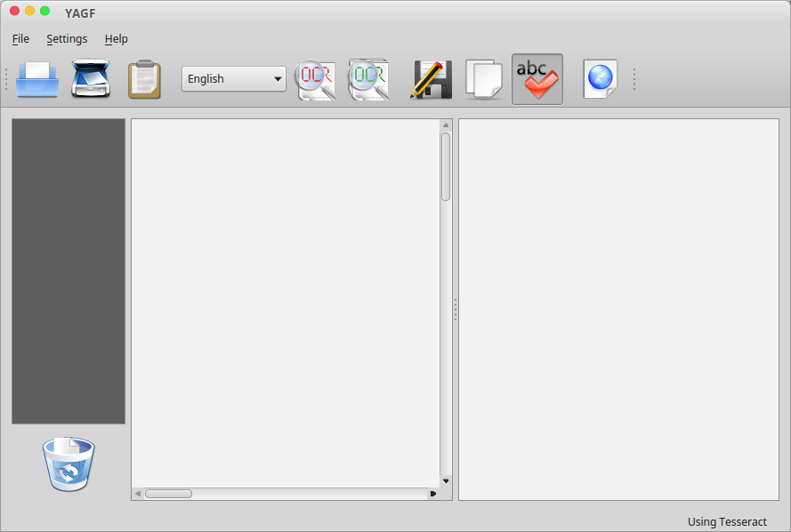791x532 pixels.
Task: Open the Settings menu
Action: (x=67, y=38)
